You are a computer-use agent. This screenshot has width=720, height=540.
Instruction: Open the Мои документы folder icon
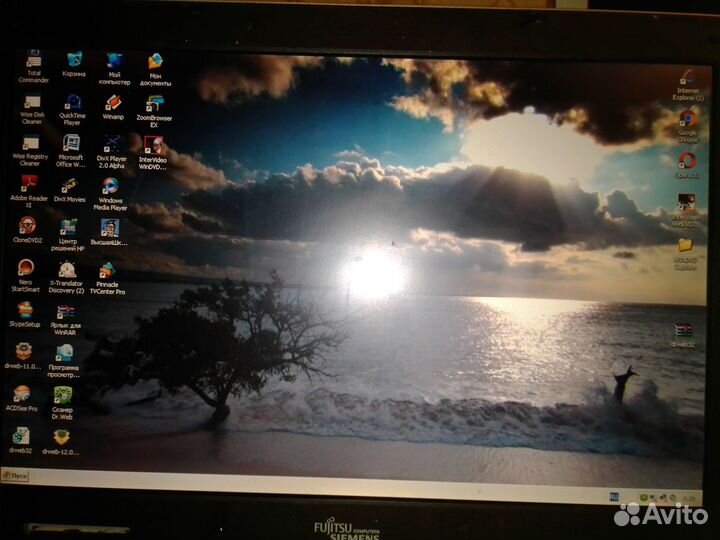point(156,70)
